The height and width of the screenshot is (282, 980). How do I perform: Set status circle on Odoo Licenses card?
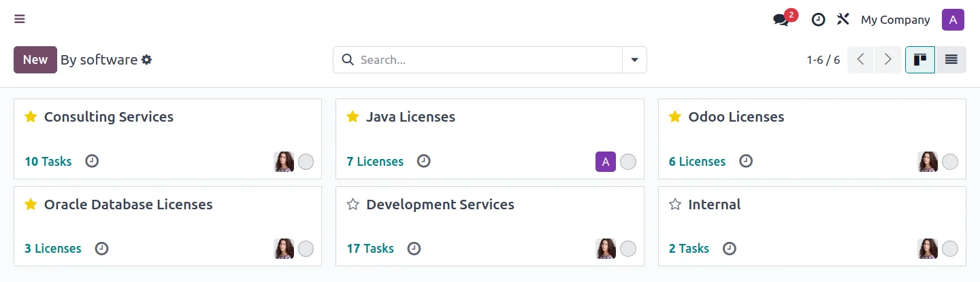click(950, 162)
